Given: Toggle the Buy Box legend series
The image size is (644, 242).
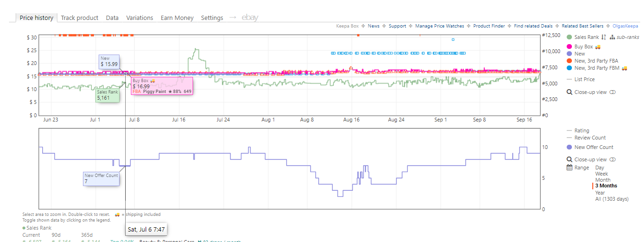Looking at the screenshot, I should click(x=580, y=47).
